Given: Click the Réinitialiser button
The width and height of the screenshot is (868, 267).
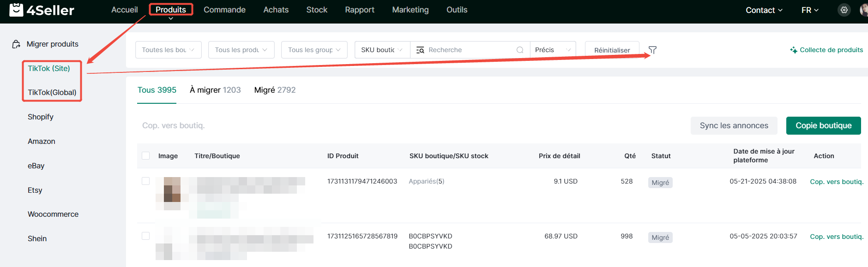Looking at the screenshot, I should [x=612, y=50].
